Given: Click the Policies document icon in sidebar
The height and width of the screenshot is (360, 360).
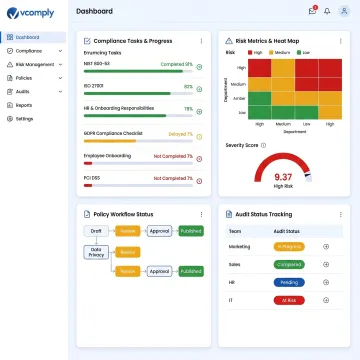Looking at the screenshot, I should click(10, 78).
